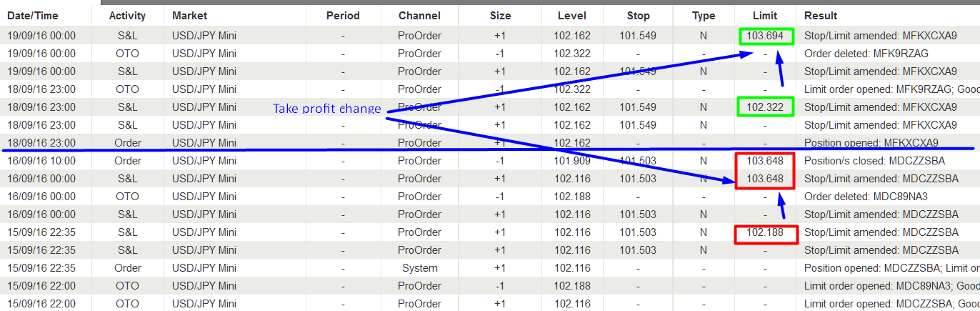Click the 'Take profit change' annotation text
Image resolution: width=980 pixels, height=311 pixels.
[327, 109]
